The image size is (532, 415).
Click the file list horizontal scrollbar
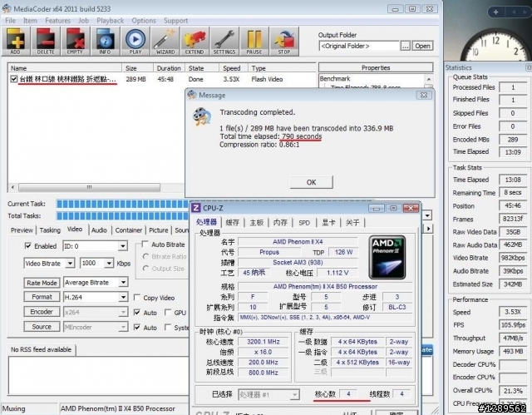coord(89,187)
